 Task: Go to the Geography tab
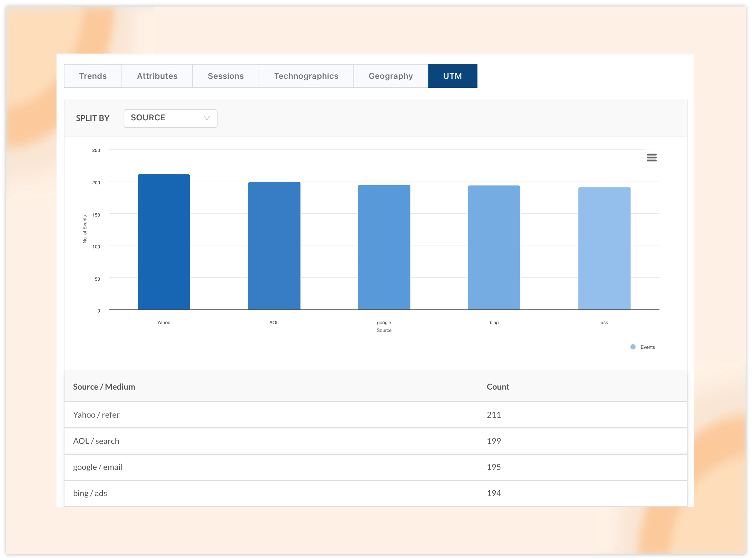point(391,76)
